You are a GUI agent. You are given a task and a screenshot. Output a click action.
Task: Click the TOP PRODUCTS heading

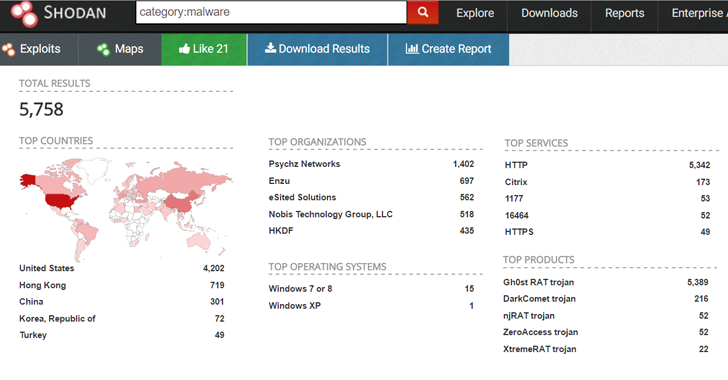pyautogui.click(x=539, y=260)
